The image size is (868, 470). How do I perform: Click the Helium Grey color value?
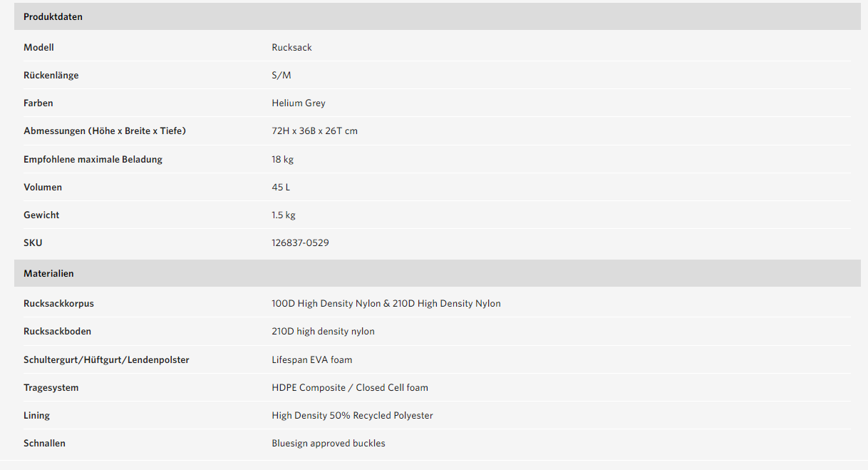click(298, 103)
